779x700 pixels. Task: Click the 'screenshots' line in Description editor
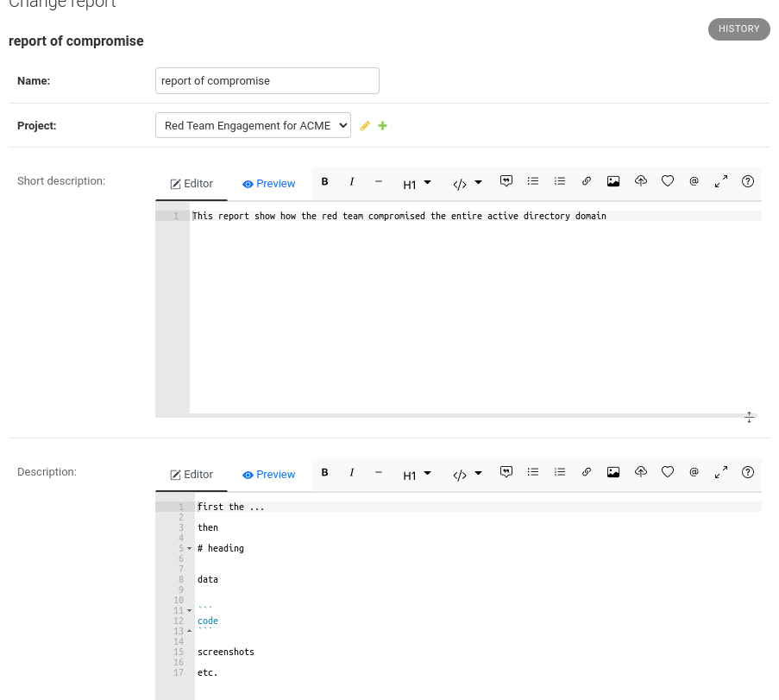coord(225,652)
